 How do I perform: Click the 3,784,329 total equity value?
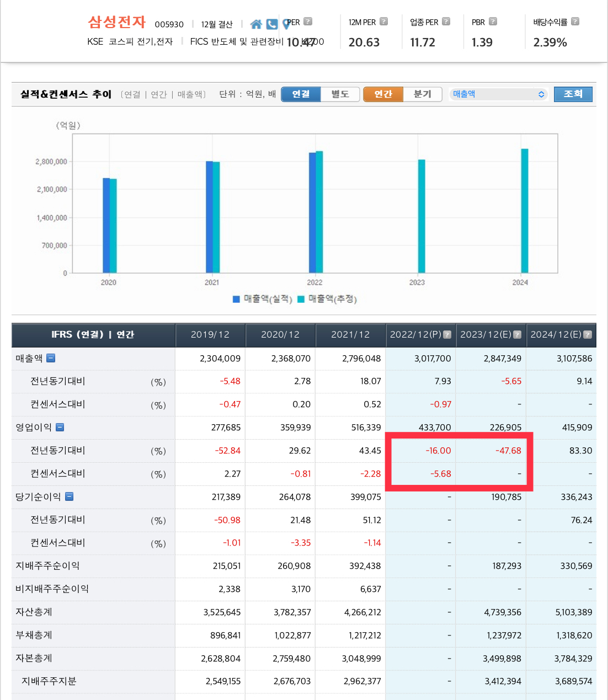click(573, 659)
